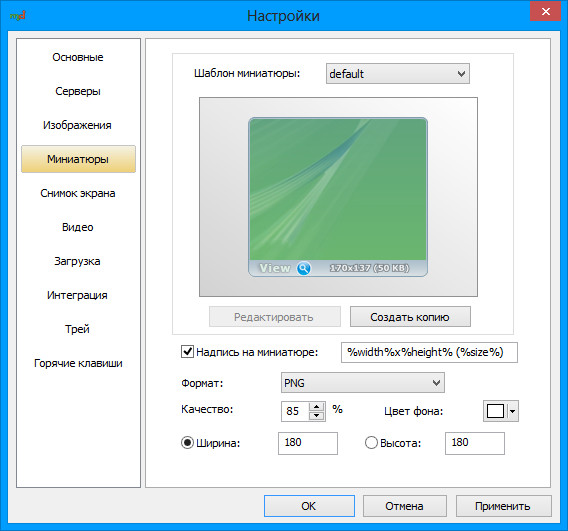568x531 pixels.
Task: Click the Применить button
Action: pos(504,506)
